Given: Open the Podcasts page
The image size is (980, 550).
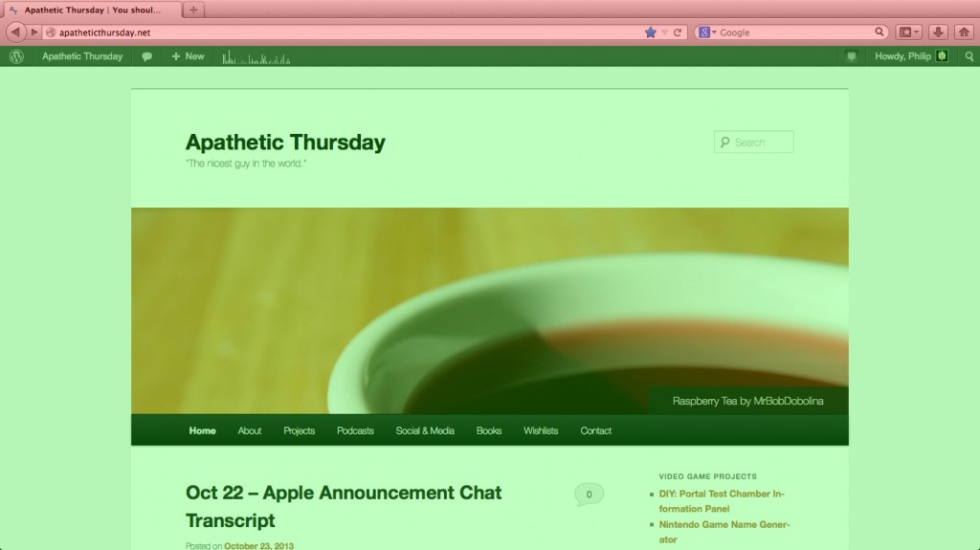Looking at the screenshot, I should pyautogui.click(x=355, y=430).
